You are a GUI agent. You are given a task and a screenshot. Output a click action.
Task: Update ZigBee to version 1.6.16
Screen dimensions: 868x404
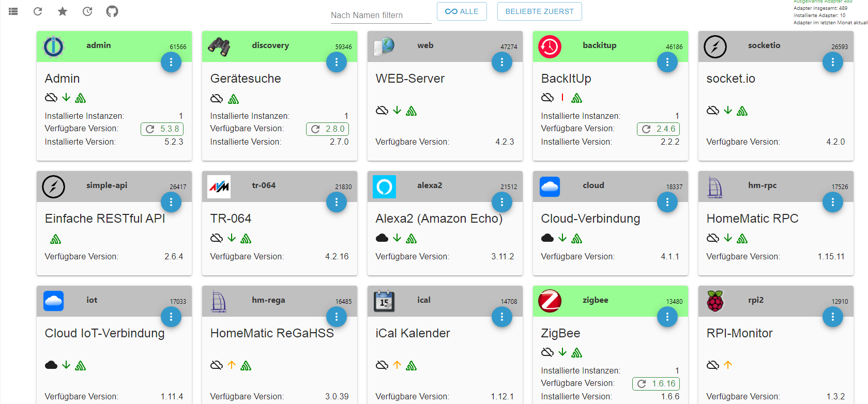pos(656,384)
